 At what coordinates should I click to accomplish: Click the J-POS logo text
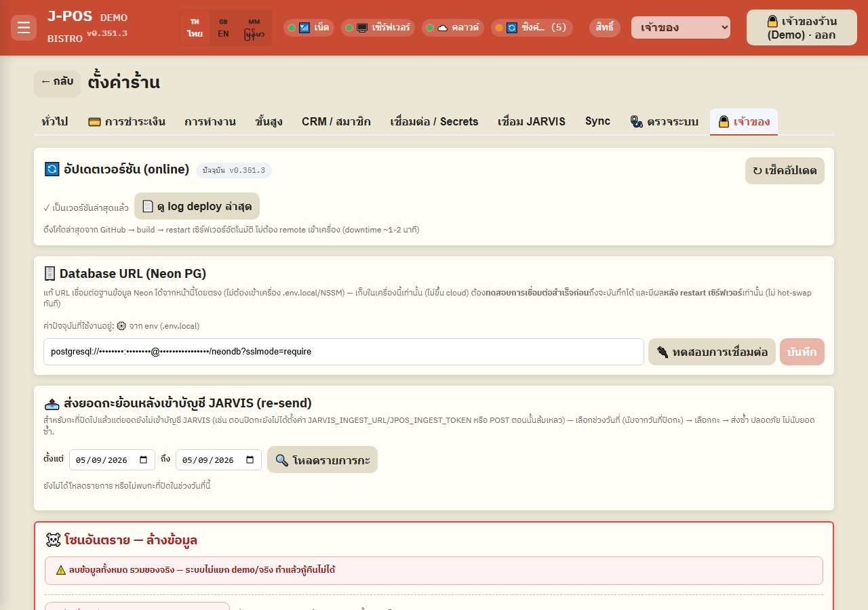pyautogui.click(x=70, y=17)
